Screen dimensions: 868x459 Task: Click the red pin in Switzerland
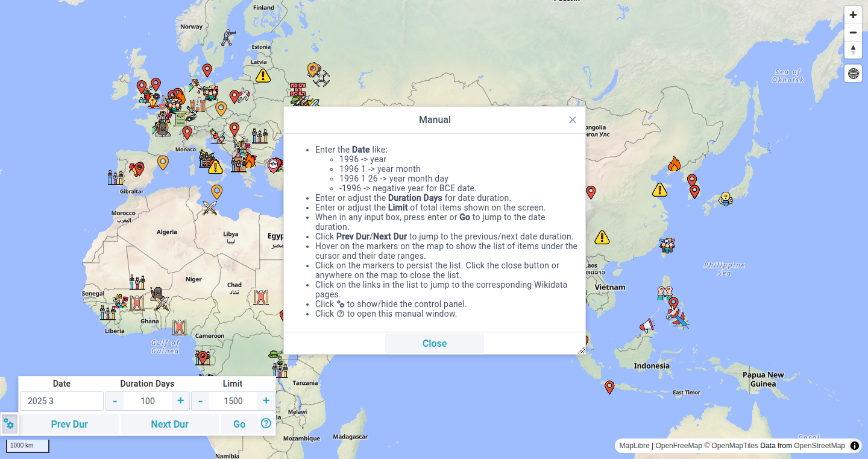(187, 132)
